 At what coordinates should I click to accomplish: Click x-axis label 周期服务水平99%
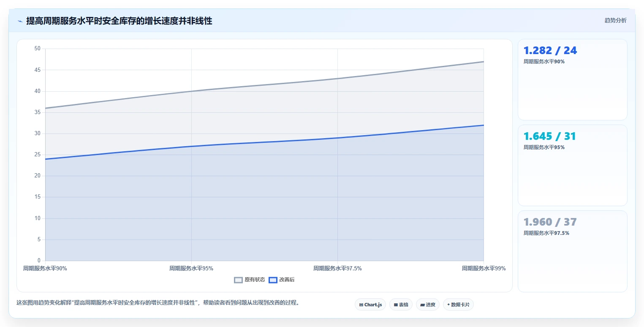coord(484,268)
